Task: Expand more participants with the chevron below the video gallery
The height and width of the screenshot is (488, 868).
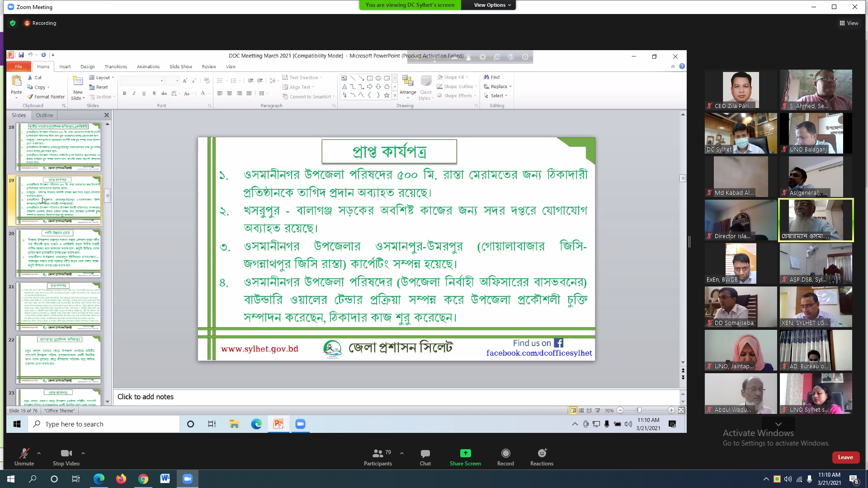Action: click(778, 424)
